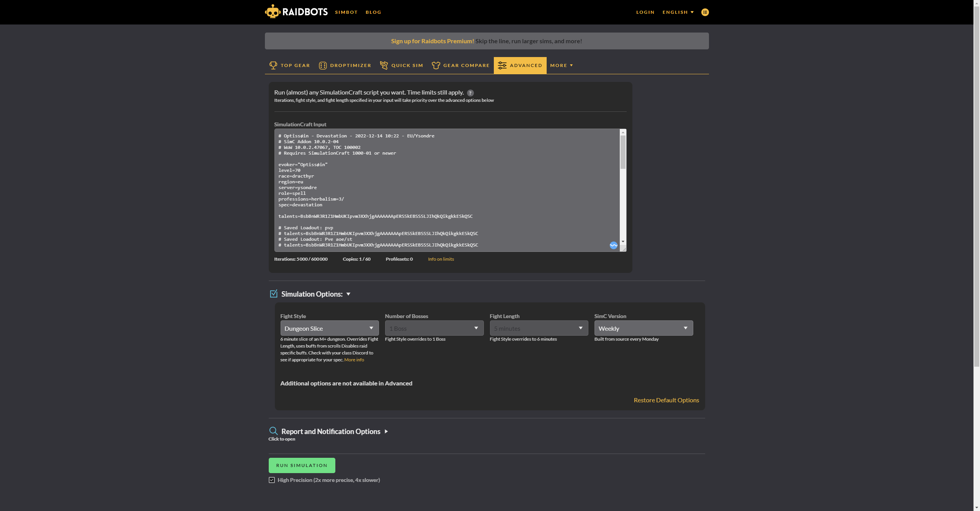Image resolution: width=980 pixels, height=511 pixels.
Task: Click the Raidbots skull logo icon
Action: click(x=273, y=12)
